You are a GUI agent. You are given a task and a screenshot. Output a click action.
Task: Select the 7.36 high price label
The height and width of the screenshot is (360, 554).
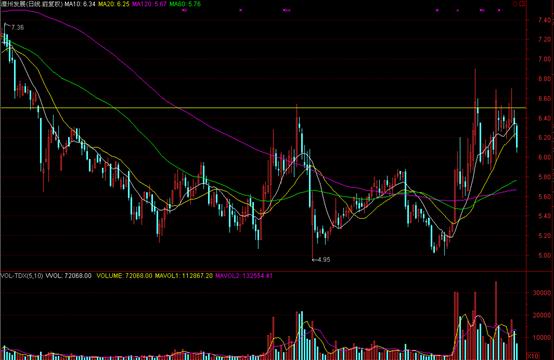tap(17, 27)
